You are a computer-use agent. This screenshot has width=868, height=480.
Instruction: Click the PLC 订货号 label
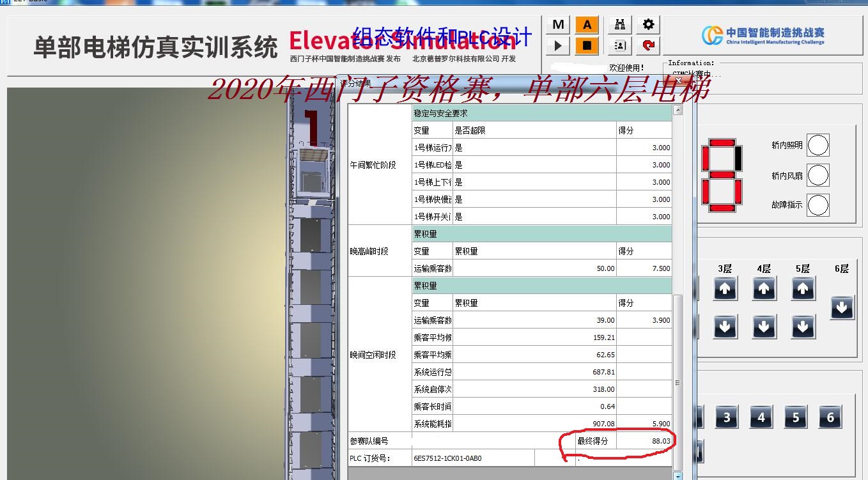click(370, 458)
